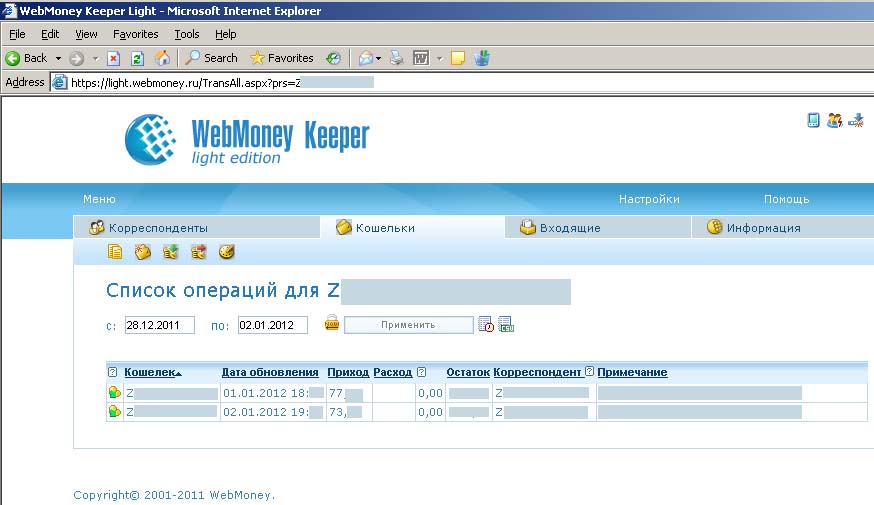Image resolution: width=874 pixels, height=505 pixels.
Task: Edit with Word icon in toolbar
Action: (x=421, y=58)
